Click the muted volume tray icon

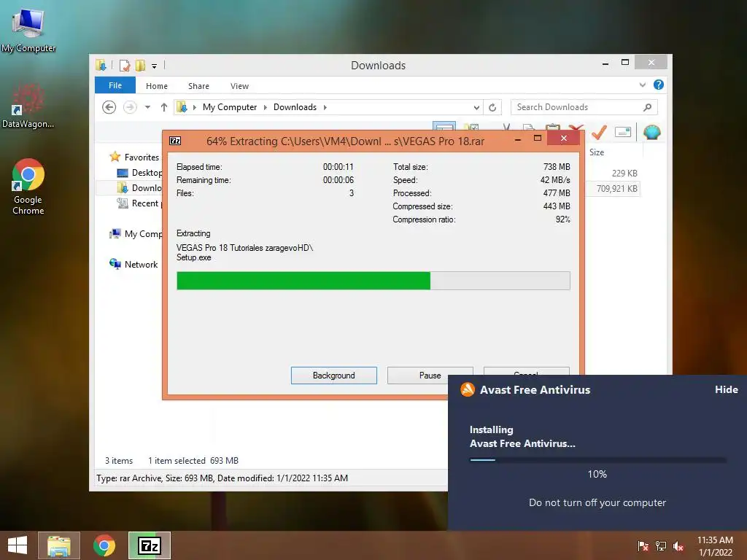(x=678, y=545)
